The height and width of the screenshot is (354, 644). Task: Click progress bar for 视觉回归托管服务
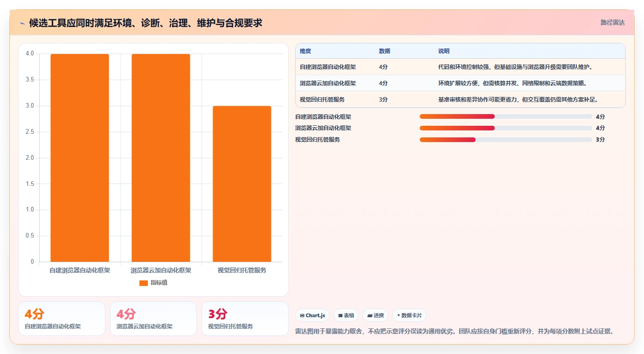tap(506, 140)
